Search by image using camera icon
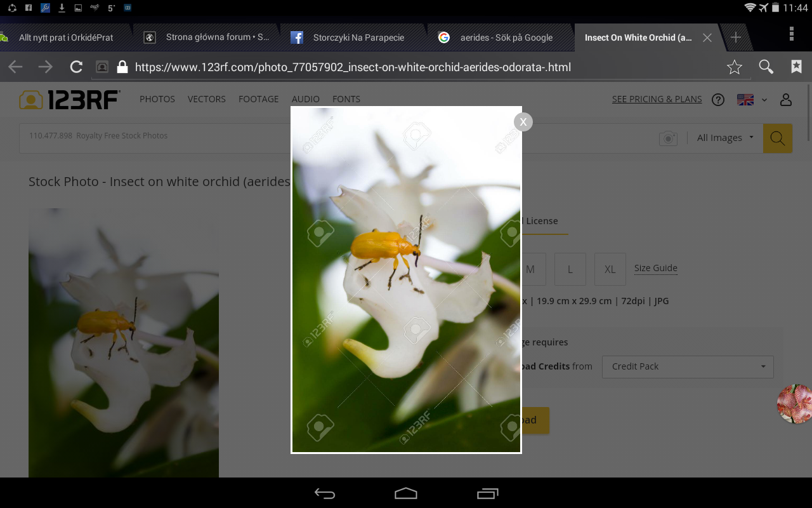 click(668, 138)
